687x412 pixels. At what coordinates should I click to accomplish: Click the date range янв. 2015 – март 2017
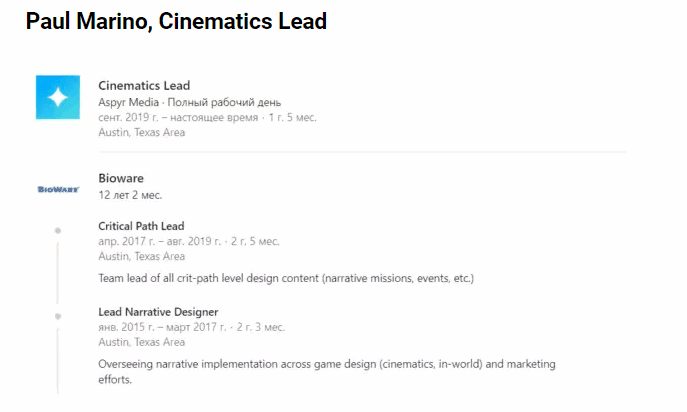pyautogui.click(x=191, y=327)
